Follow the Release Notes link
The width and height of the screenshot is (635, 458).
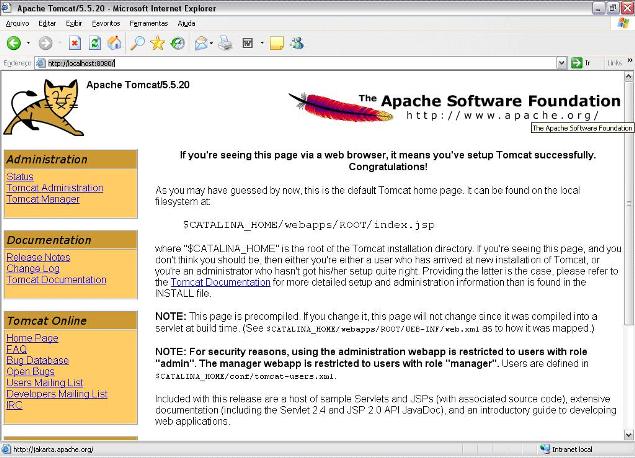pos(38,257)
